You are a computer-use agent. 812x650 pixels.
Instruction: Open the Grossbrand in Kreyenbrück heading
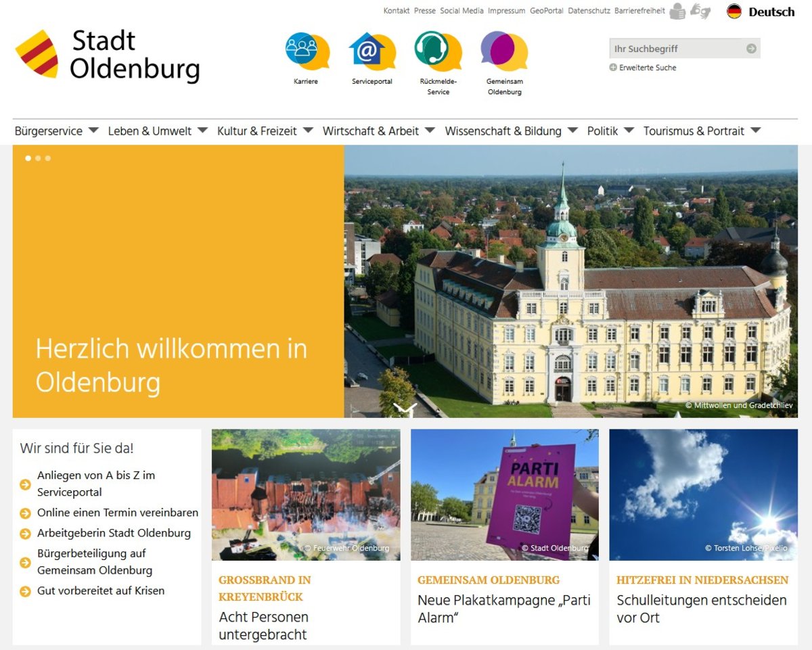[x=265, y=588]
